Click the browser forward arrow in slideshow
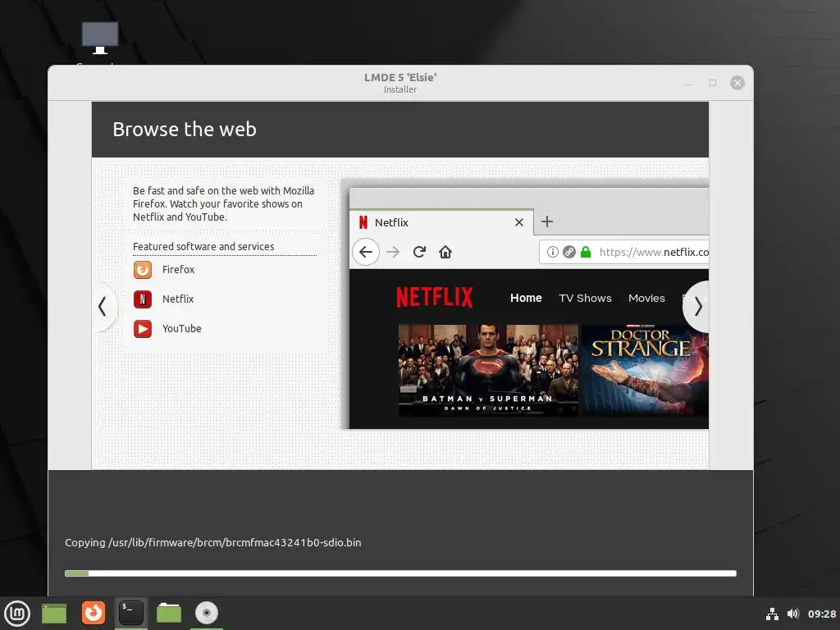This screenshot has height=630, width=840. [393, 252]
